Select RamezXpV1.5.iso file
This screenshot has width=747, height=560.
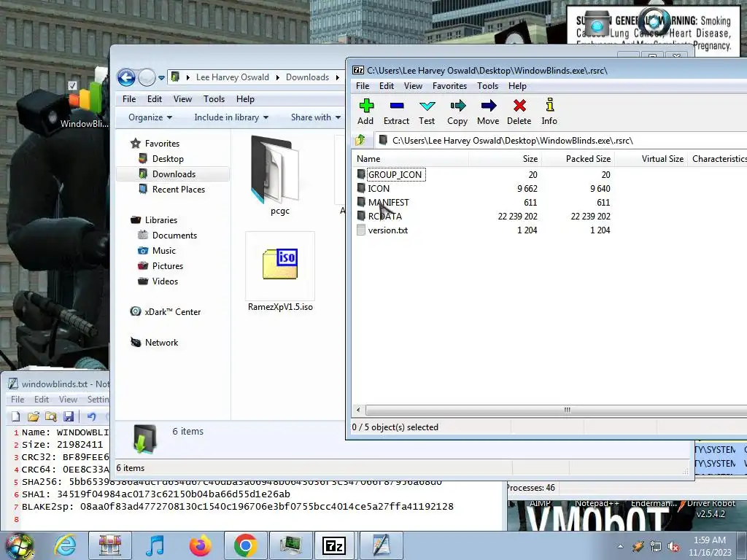(x=280, y=273)
